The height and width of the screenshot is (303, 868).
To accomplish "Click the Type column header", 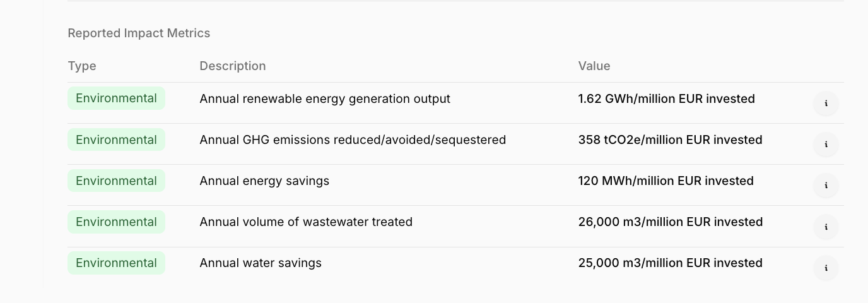I will tap(82, 66).
